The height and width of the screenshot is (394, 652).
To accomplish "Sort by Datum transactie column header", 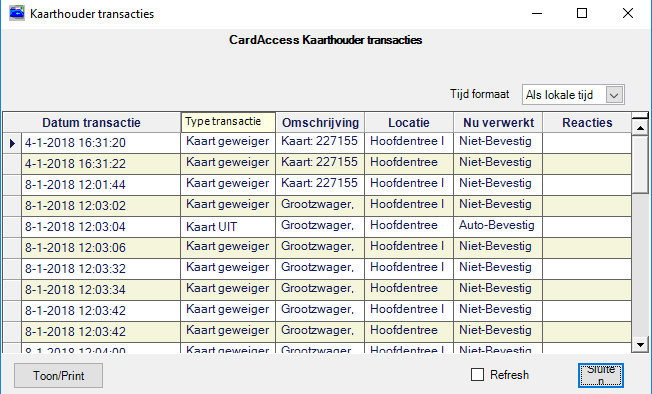I will 91,123.
